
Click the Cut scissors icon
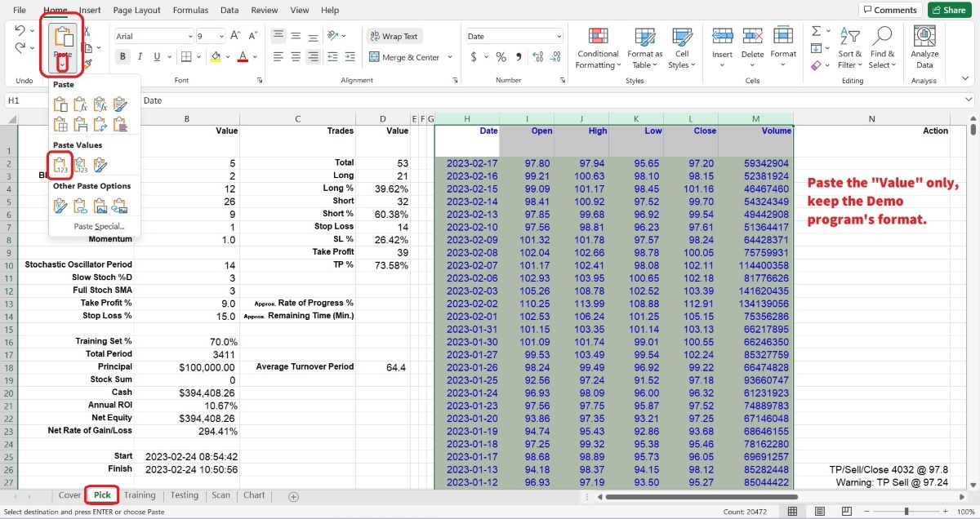point(87,29)
